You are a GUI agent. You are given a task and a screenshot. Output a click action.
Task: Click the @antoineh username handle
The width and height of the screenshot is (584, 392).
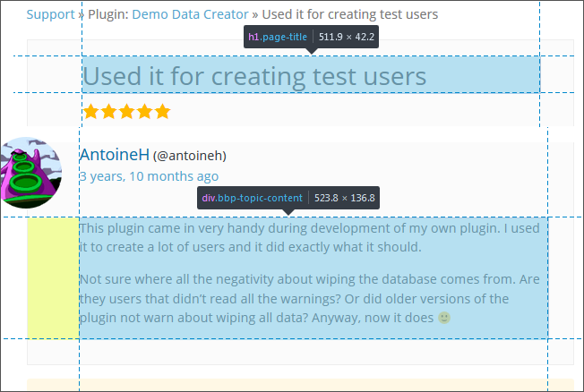(x=190, y=156)
